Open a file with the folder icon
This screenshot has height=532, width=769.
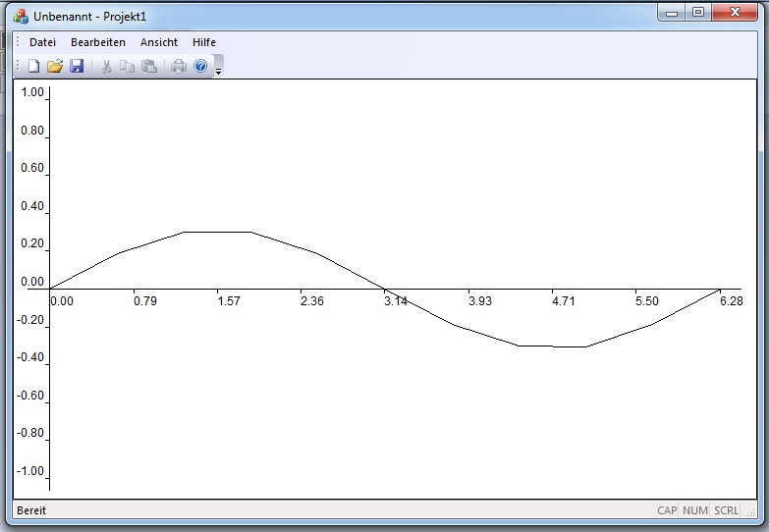tap(55, 66)
